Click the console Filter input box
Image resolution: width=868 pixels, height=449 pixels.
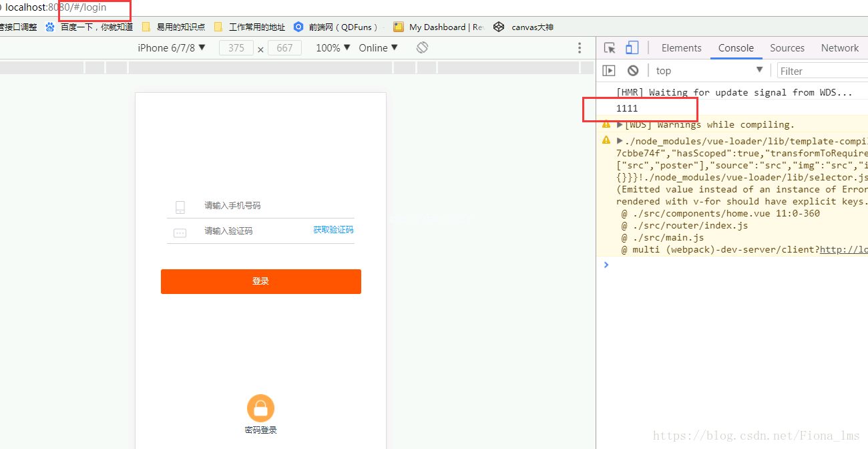pos(823,71)
